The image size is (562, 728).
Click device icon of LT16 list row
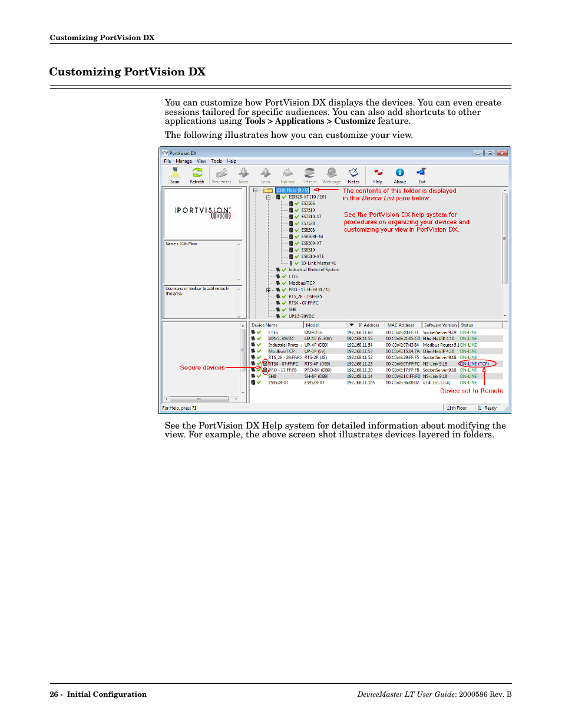click(x=253, y=332)
